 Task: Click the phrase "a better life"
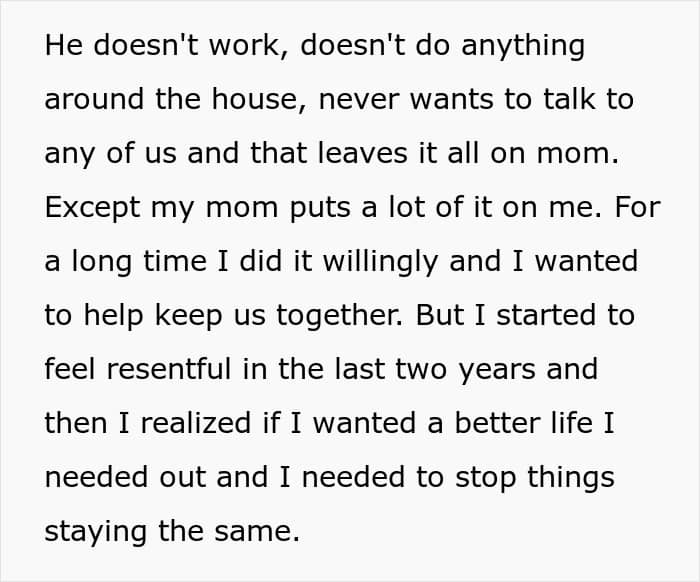[x=509, y=423]
